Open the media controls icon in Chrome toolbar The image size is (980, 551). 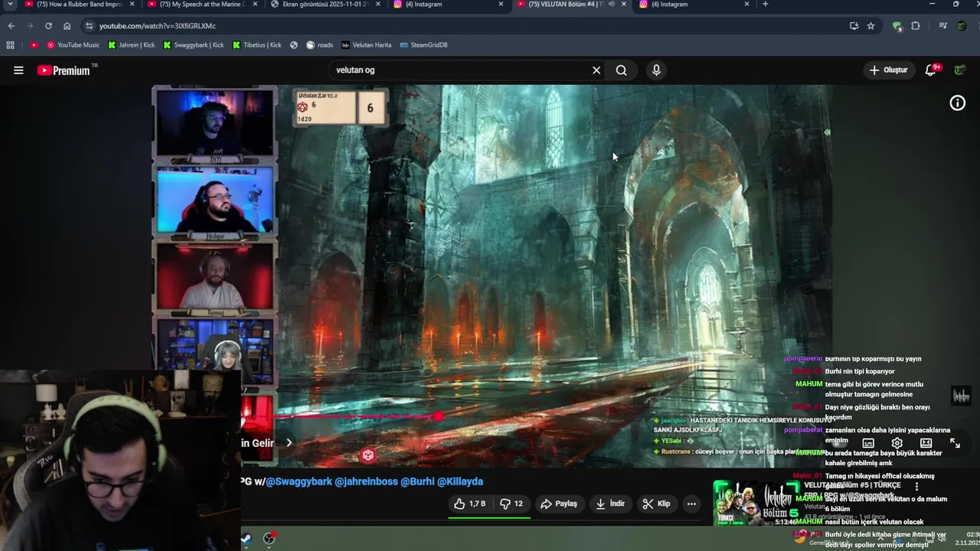(943, 26)
